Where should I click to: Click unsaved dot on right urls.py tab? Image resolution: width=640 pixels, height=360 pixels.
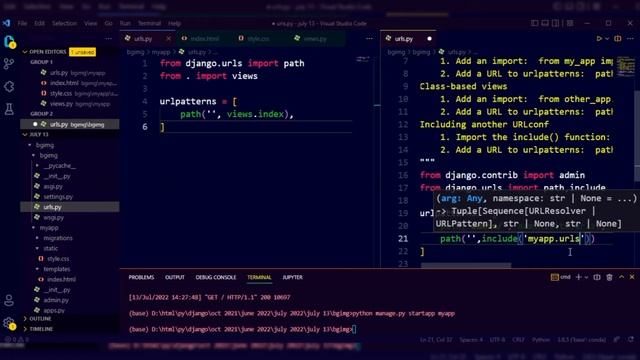coord(429,38)
